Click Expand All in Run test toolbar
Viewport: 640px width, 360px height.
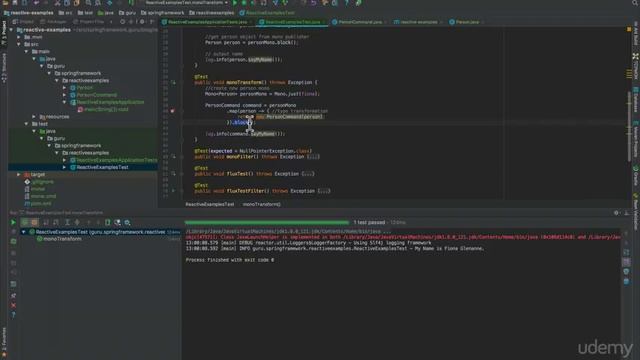pyautogui.click(x=67, y=222)
